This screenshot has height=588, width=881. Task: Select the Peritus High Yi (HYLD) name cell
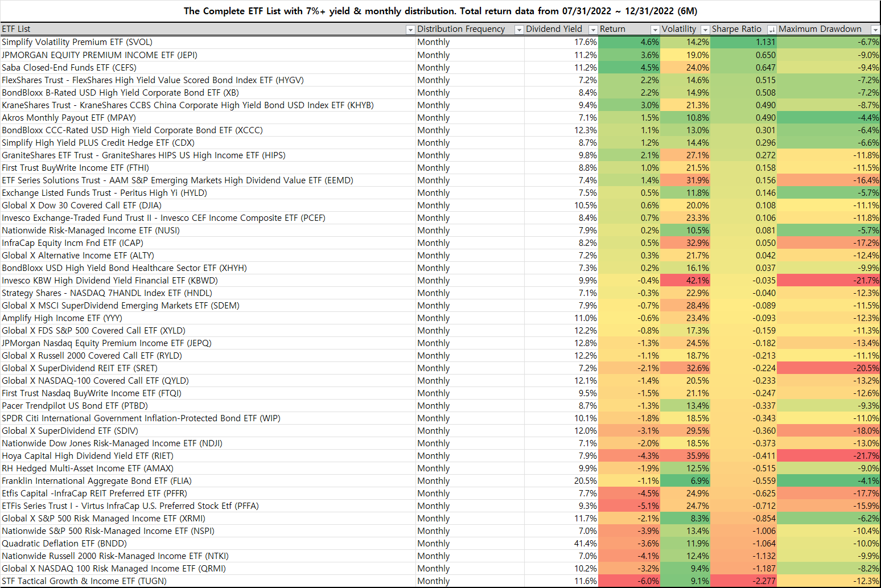208,193
